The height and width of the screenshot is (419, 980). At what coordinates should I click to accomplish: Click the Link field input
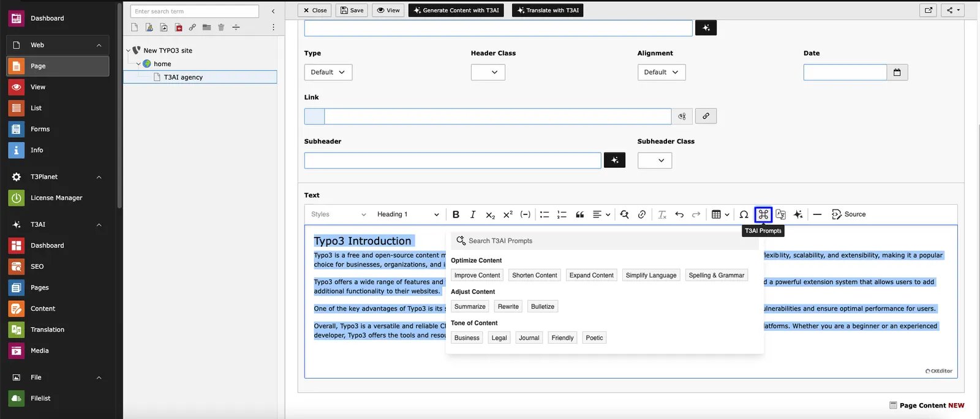[498, 116]
